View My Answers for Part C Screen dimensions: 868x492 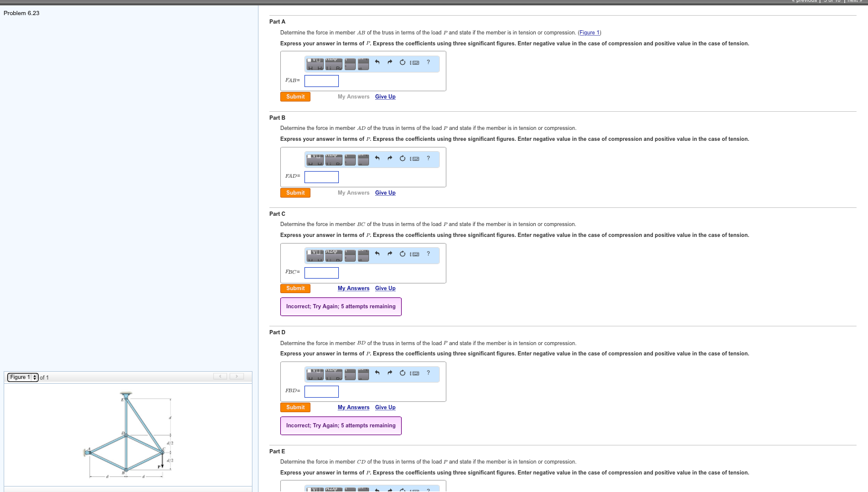pos(353,288)
